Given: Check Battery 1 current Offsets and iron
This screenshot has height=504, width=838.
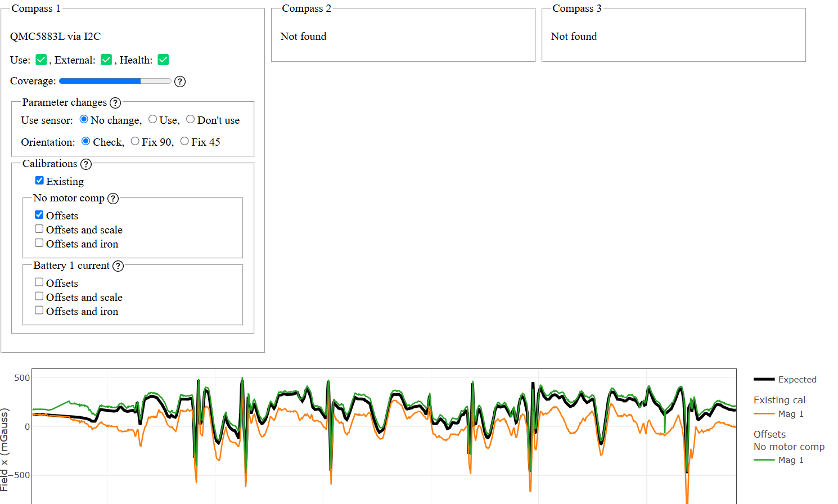Looking at the screenshot, I should [39, 310].
